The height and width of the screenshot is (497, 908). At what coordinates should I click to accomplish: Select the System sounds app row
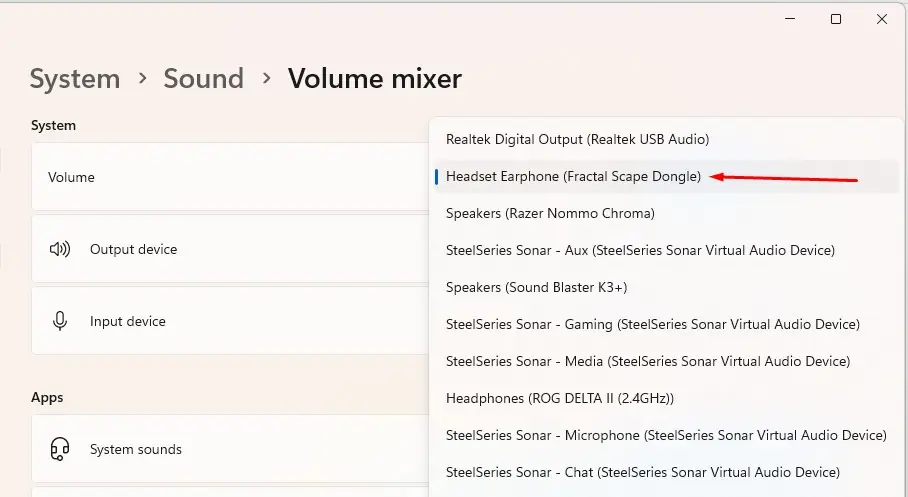pos(230,449)
